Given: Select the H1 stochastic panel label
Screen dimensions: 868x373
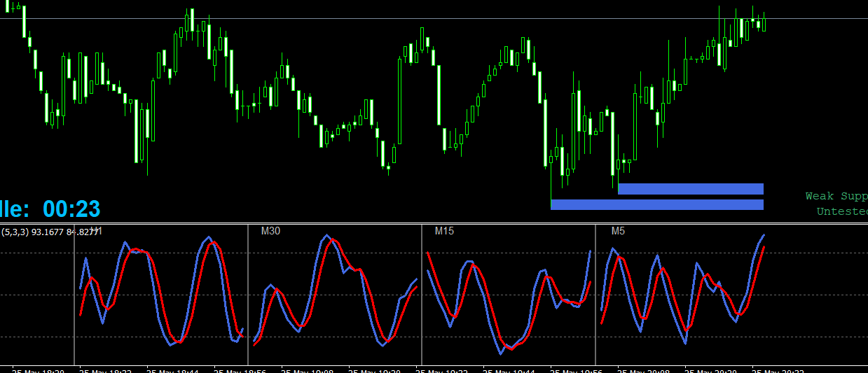Looking at the screenshot, I should click(x=96, y=231).
